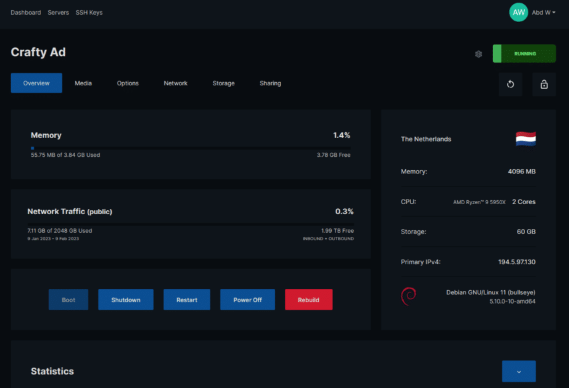
Task: Click the 1.4% memory percentage
Action: point(341,135)
